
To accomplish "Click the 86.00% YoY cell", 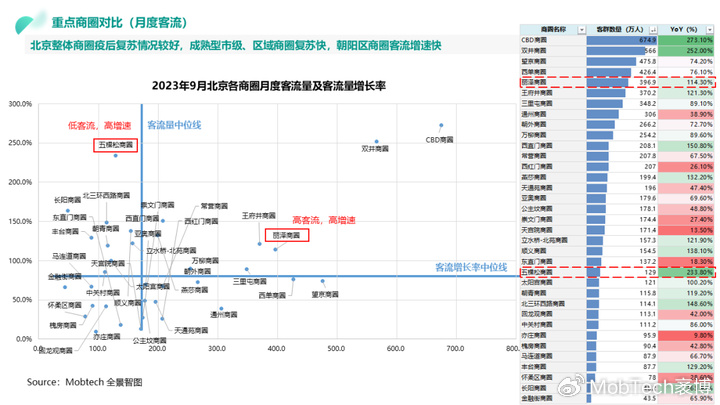I will 686,325.
